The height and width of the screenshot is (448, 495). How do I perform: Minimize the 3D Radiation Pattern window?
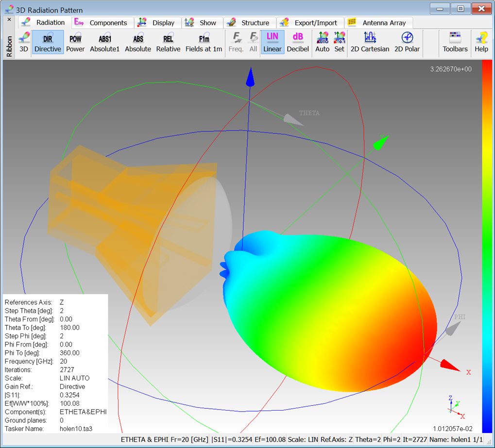[440, 9]
